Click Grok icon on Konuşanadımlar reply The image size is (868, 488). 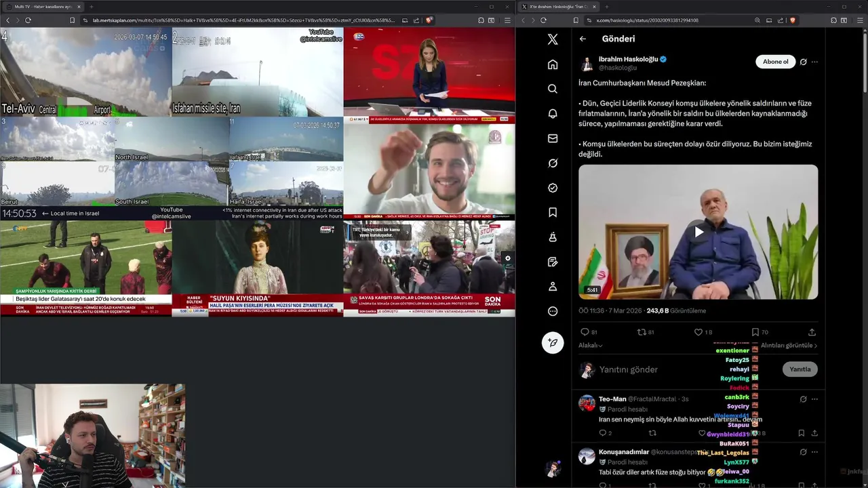point(803,452)
